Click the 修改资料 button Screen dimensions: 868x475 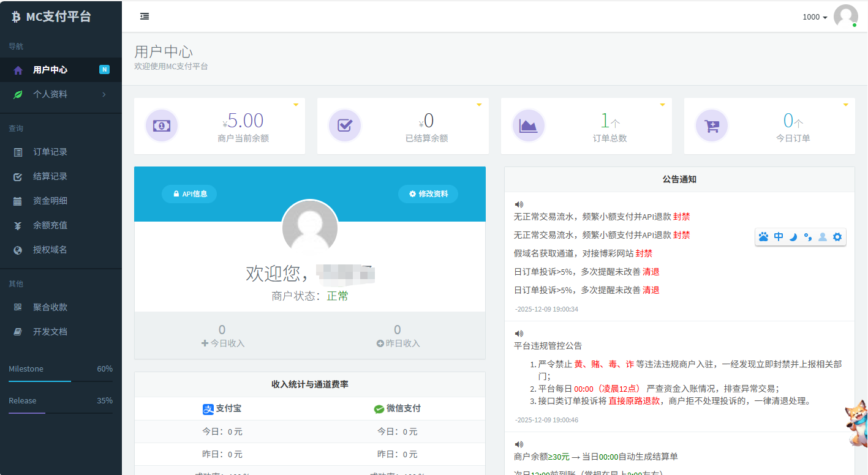click(x=428, y=194)
